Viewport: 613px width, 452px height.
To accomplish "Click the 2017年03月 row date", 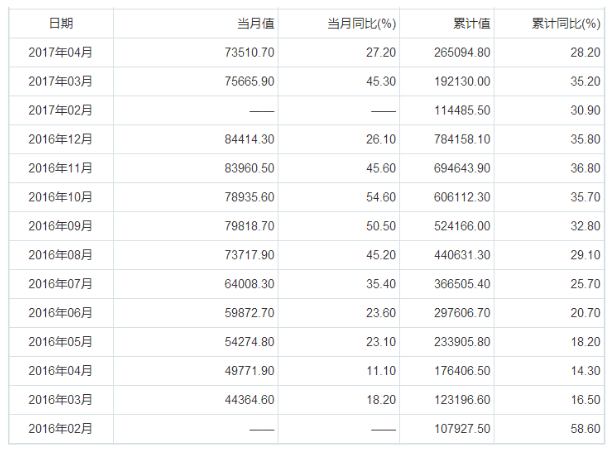I will point(60,81).
